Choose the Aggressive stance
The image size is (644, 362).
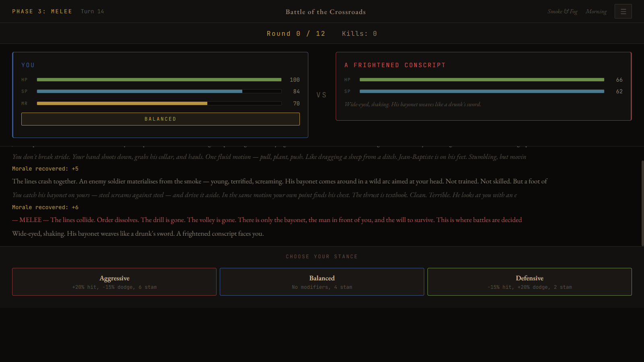(114, 282)
